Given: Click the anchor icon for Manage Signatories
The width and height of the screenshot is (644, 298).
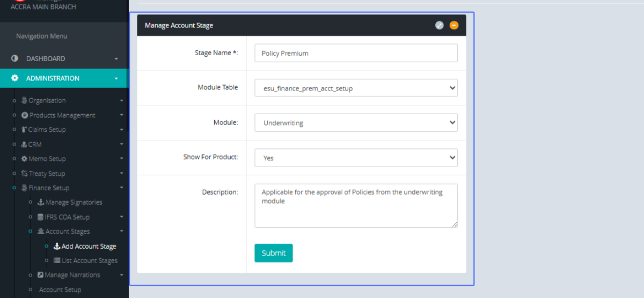Looking at the screenshot, I should click(41, 203).
